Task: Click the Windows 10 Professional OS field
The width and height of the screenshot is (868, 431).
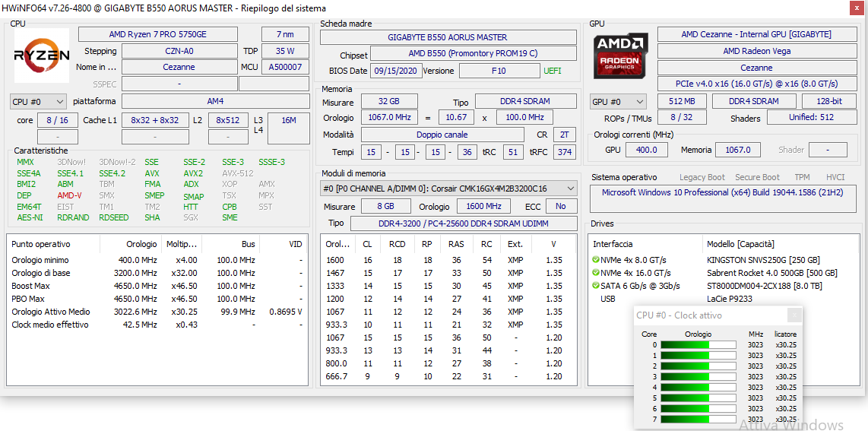Action: (723, 199)
